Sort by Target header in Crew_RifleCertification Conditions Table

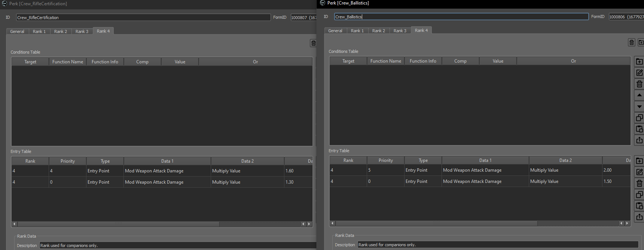point(30,62)
